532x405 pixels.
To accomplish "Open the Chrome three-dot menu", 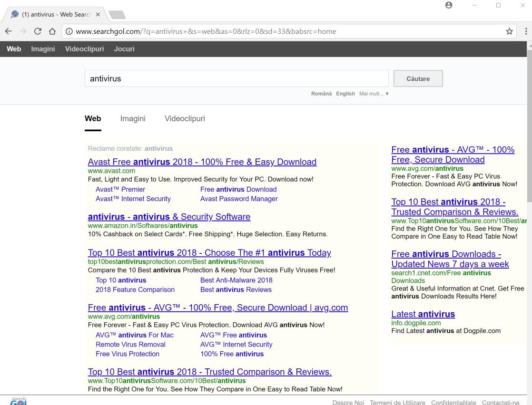I will click(526, 31).
